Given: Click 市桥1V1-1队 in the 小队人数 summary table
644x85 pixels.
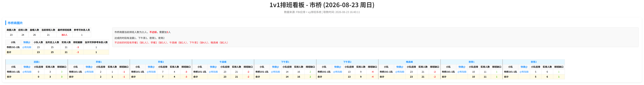Looking at the screenshot, I should click(x=13, y=47).
